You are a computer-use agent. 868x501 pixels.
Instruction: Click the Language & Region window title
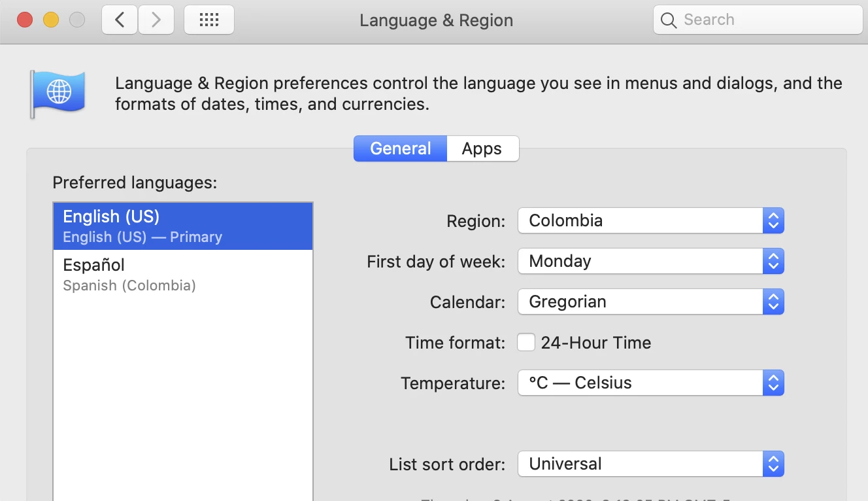436,20
